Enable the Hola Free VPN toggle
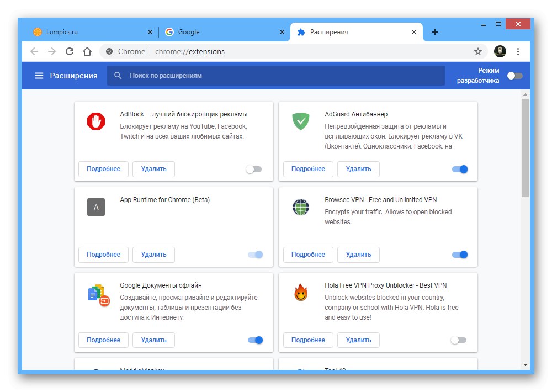Screen dimensions: 552x392 (x=459, y=341)
